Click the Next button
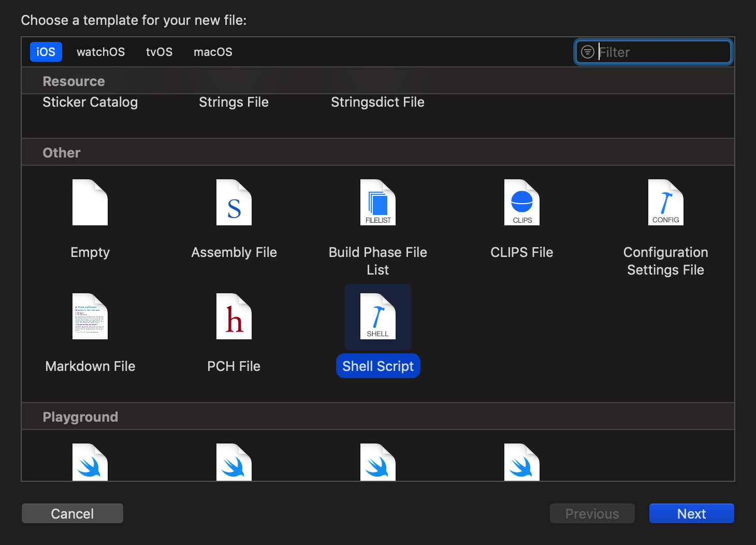 692,513
